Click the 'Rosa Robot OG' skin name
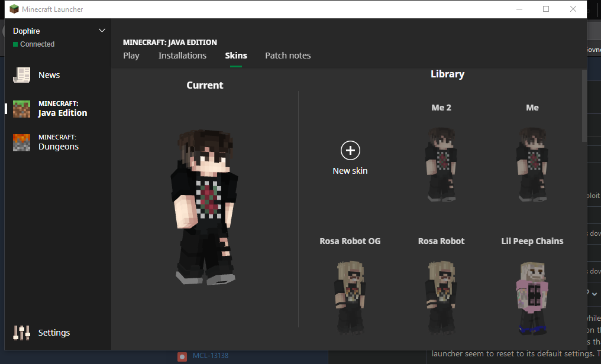The image size is (601, 364). (x=350, y=241)
